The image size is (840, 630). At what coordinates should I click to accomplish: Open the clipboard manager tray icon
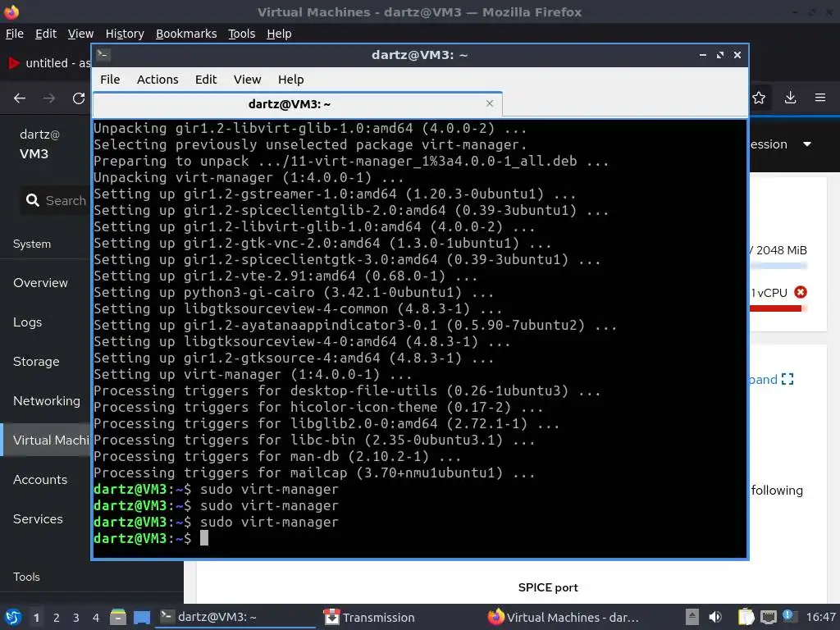pyautogui.click(x=746, y=617)
